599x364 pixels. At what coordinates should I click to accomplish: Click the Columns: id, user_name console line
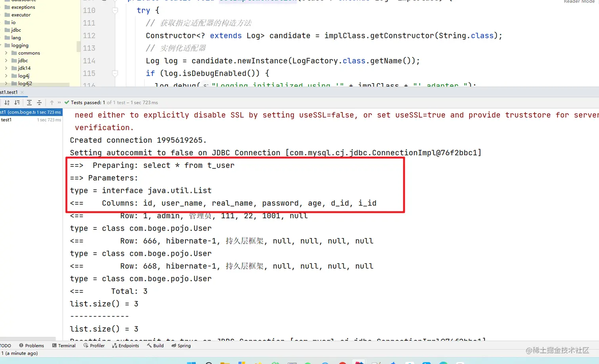[223, 203]
